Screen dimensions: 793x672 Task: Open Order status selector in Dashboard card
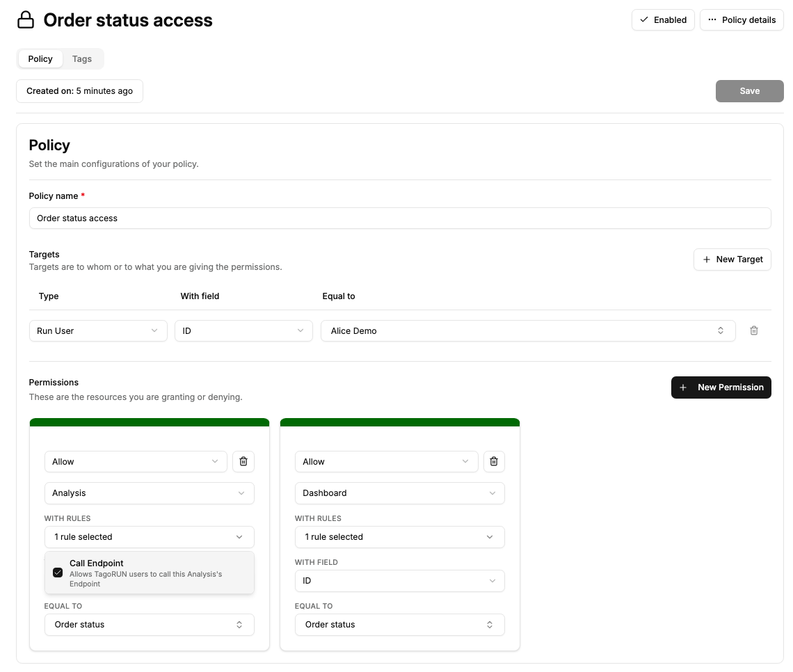click(x=399, y=625)
